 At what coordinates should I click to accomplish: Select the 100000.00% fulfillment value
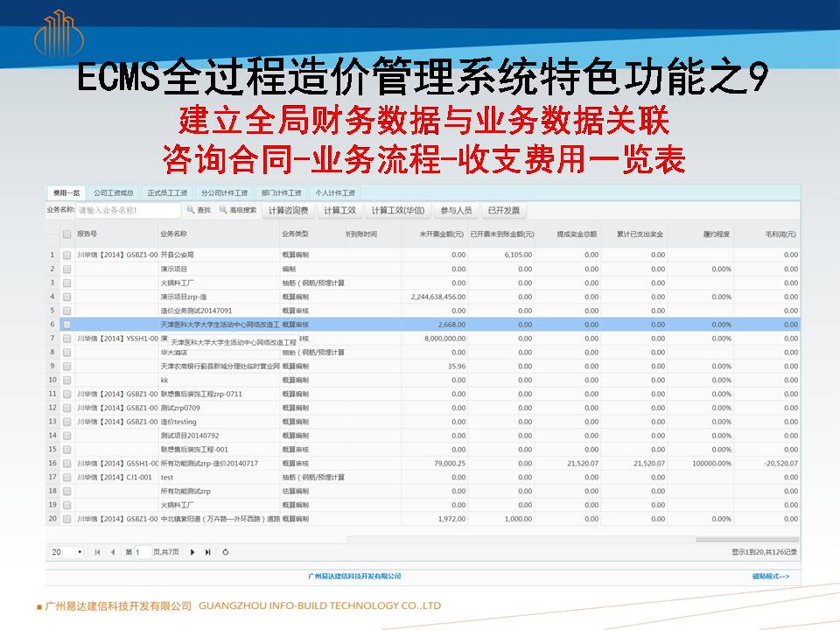(x=711, y=464)
